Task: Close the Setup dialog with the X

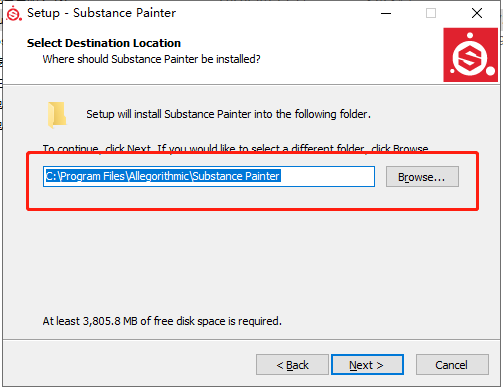Action: (x=477, y=13)
